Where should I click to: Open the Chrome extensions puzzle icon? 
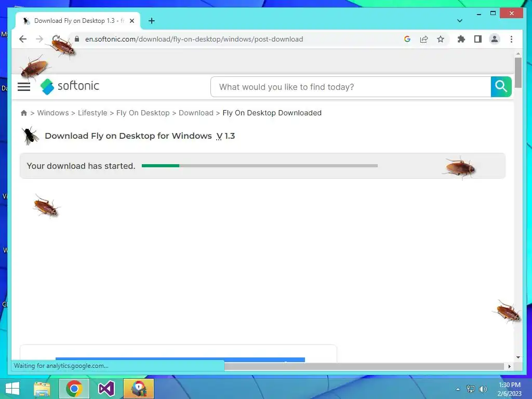(461, 39)
